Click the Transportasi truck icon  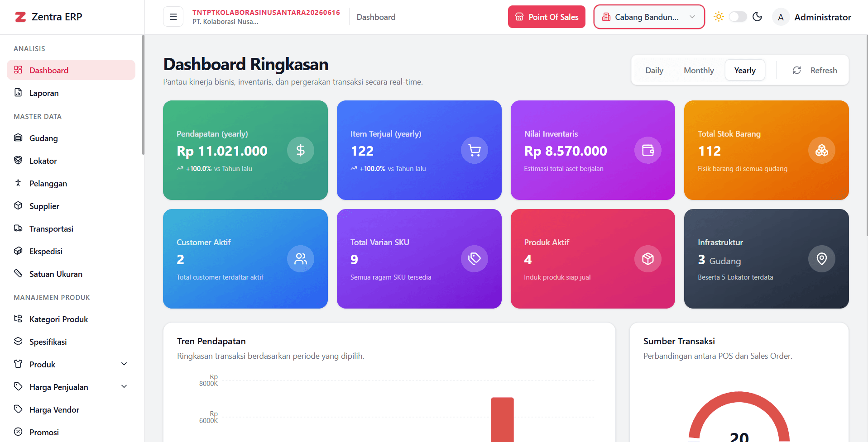tap(18, 228)
